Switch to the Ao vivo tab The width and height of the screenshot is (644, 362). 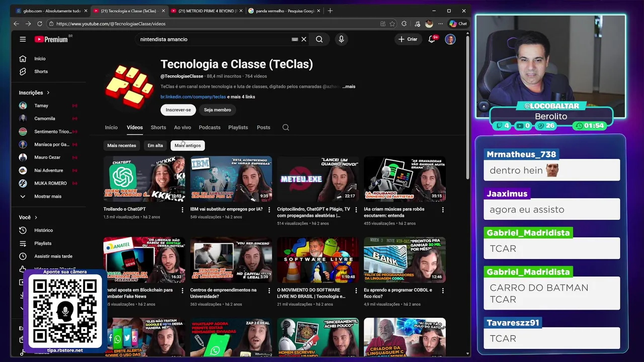click(183, 127)
